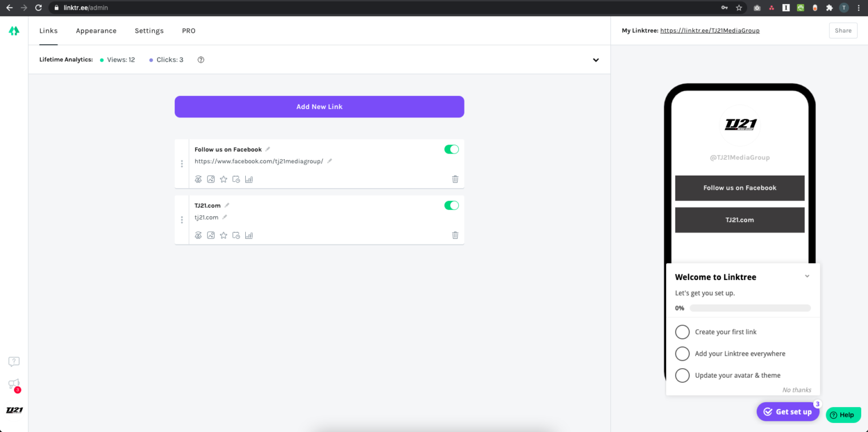868x432 pixels.
Task: Collapse the Welcome to Linktree panel
Action: tap(807, 276)
